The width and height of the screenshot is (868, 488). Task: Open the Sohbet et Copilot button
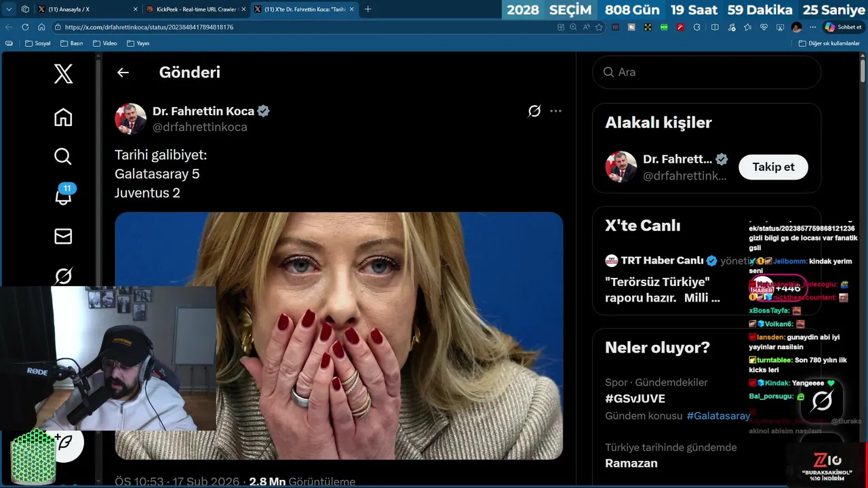tap(843, 27)
